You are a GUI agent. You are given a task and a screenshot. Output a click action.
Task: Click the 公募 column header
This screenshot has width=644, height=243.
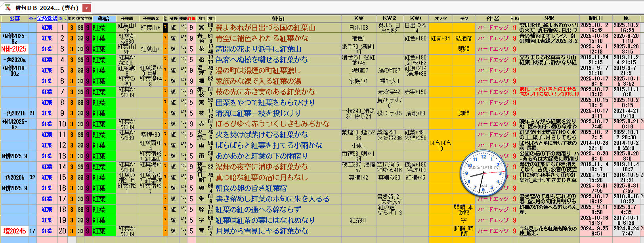[x=15, y=18]
